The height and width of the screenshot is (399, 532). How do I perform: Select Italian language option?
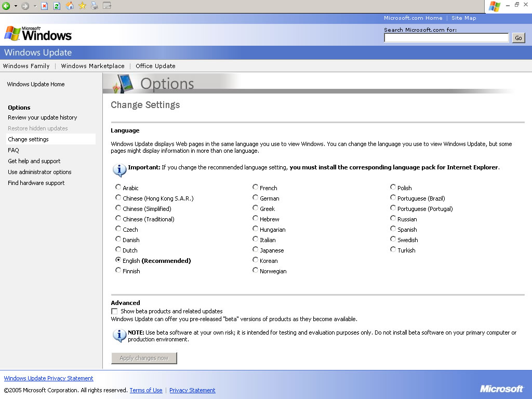(x=255, y=239)
